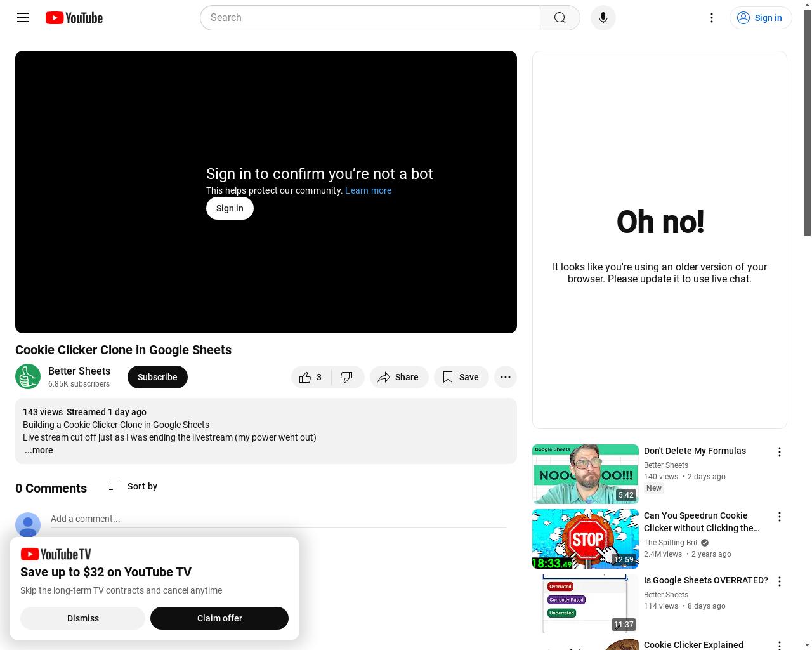Screen dimensions: 812x650
Task: Click the like count 3
Action: point(319,377)
